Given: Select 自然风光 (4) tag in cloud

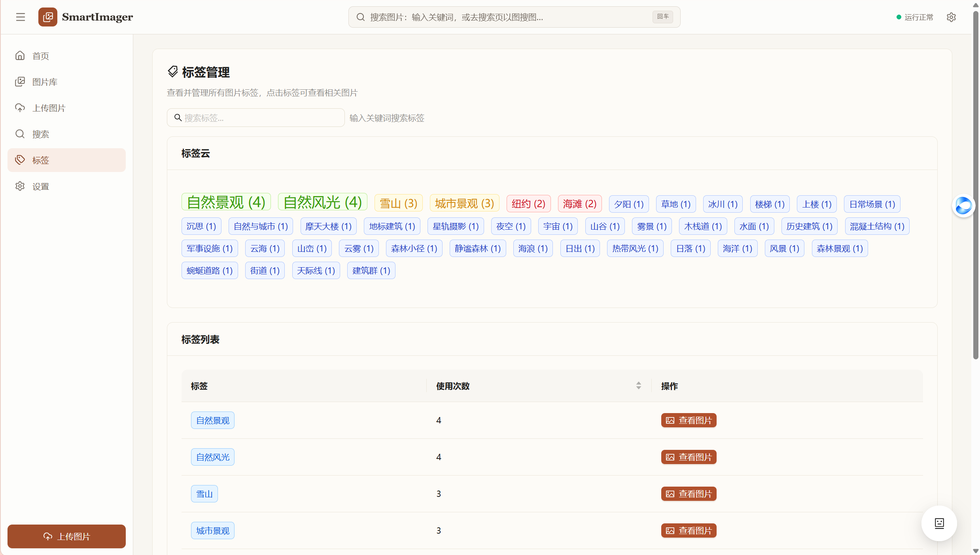Looking at the screenshot, I should tap(323, 202).
